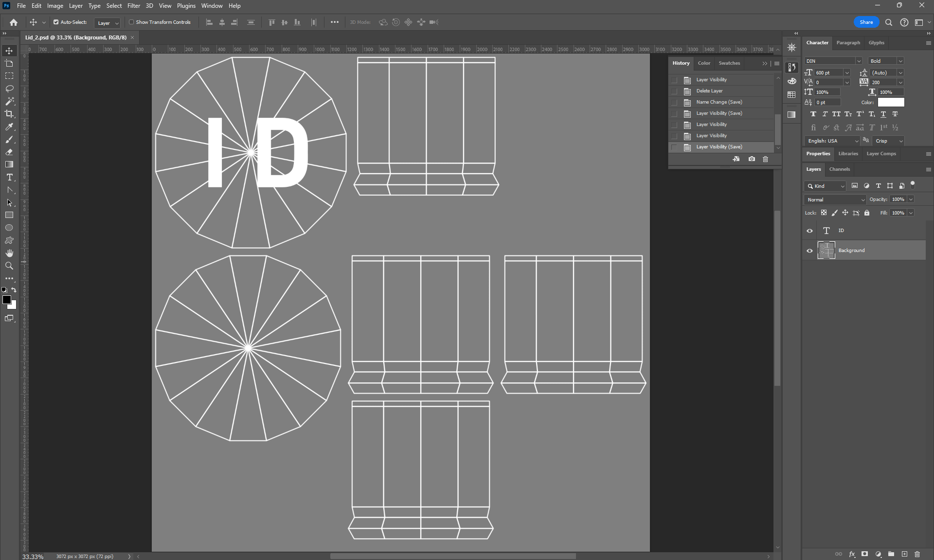Switch to the Channels tab
This screenshot has height=560, width=934.
tap(839, 169)
